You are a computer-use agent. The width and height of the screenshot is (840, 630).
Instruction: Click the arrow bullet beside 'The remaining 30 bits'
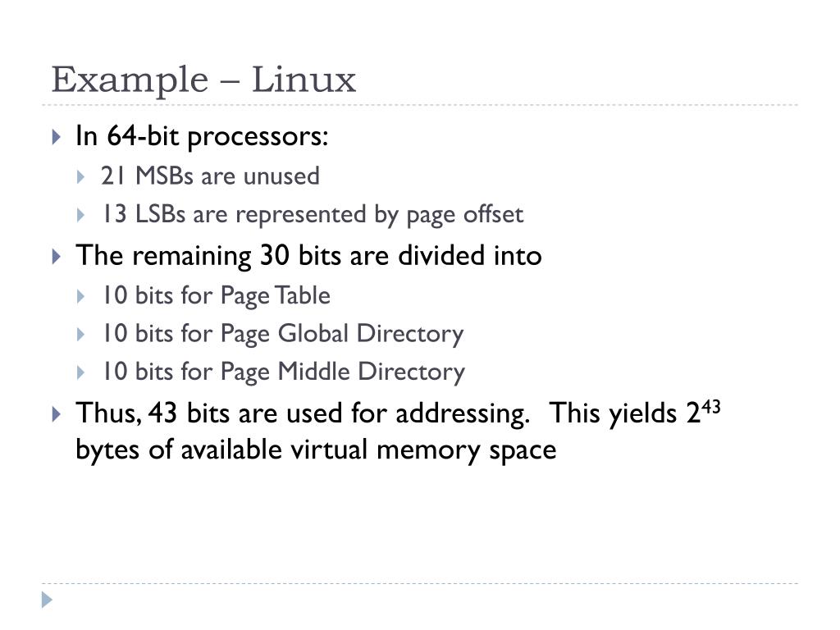(57, 256)
